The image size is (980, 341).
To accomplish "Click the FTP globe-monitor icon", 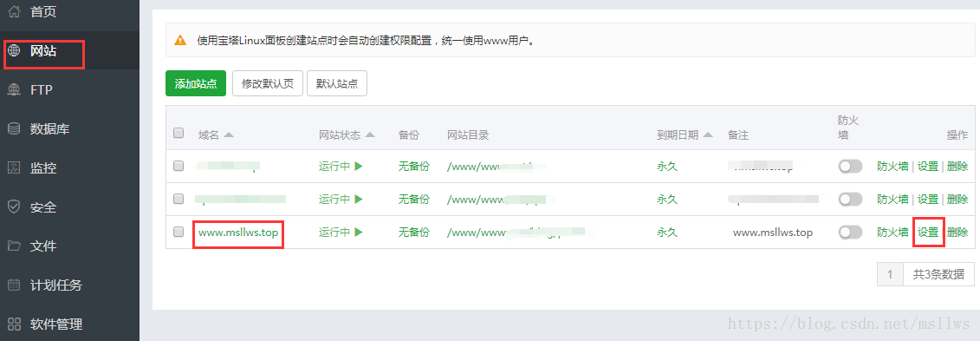I will coord(14,89).
